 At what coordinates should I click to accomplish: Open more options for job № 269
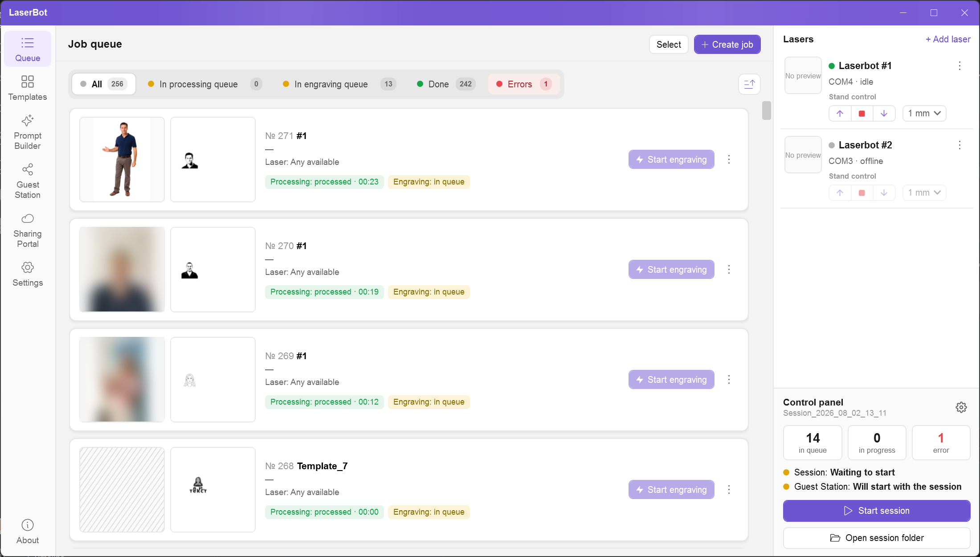[729, 380]
